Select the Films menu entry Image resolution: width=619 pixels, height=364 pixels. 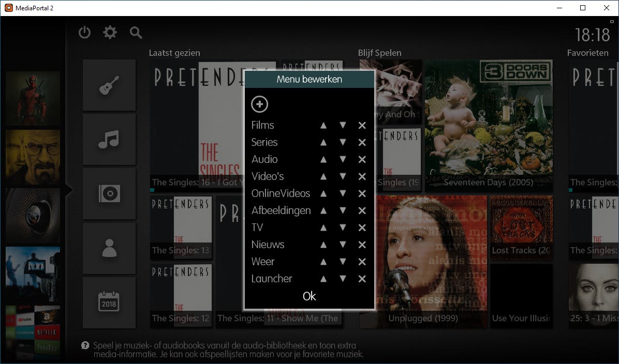(262, 125)
